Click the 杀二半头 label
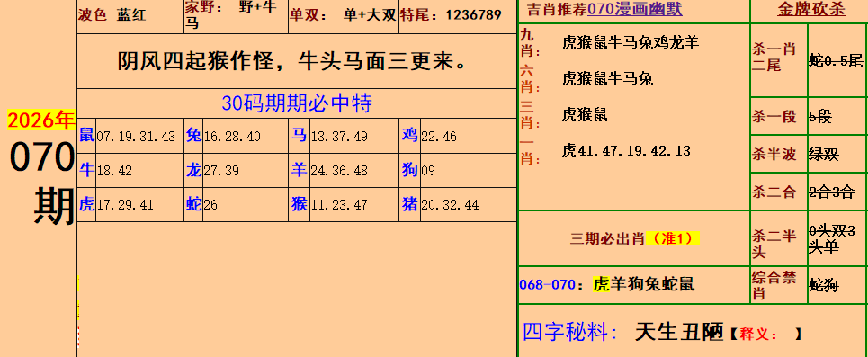The image size is (868, 357). tap(774, 244)
